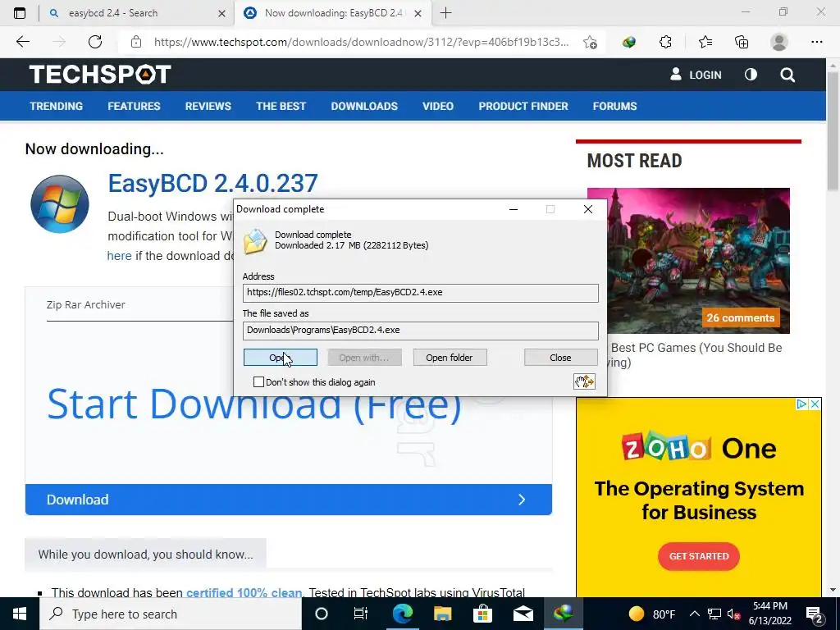Viewport: 840px width, 630px height.
Task: Open the PRODUCT FINDER menu item
Action: [x=523, y=106]
